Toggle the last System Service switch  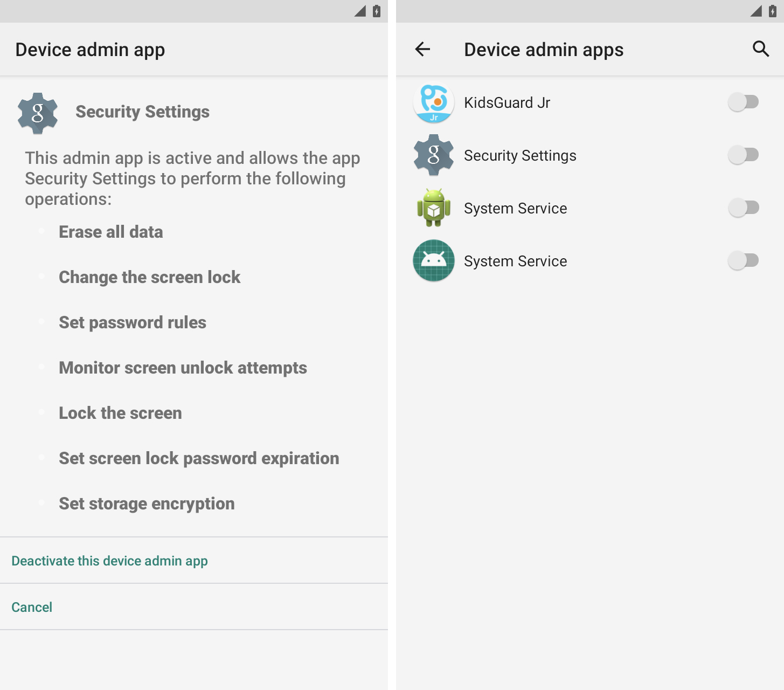(x=743, y=260)
